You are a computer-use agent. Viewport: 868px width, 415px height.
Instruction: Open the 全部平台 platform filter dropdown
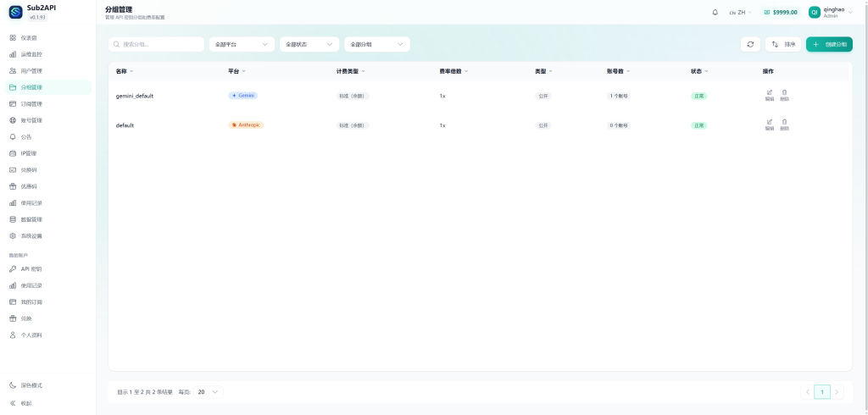point(242,44)
